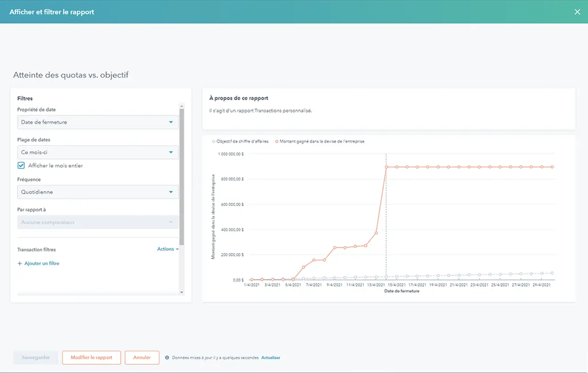Click scroll down arrow in filters panel
The image size is (588, 373).
[x=182, y=292]
